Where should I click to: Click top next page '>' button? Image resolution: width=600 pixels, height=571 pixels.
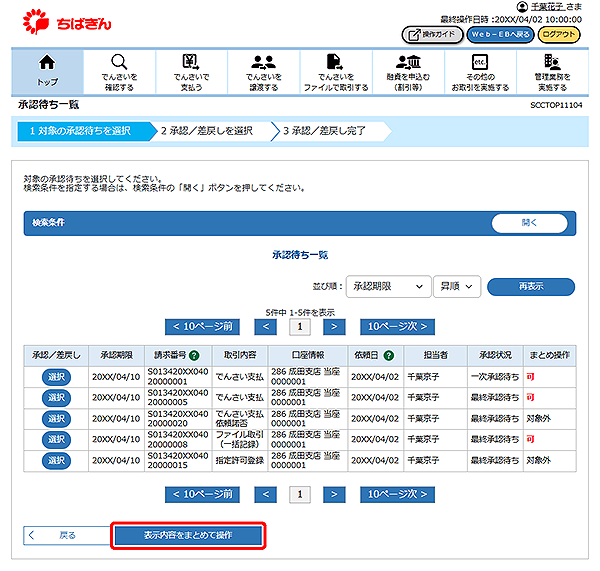(334, 327)
